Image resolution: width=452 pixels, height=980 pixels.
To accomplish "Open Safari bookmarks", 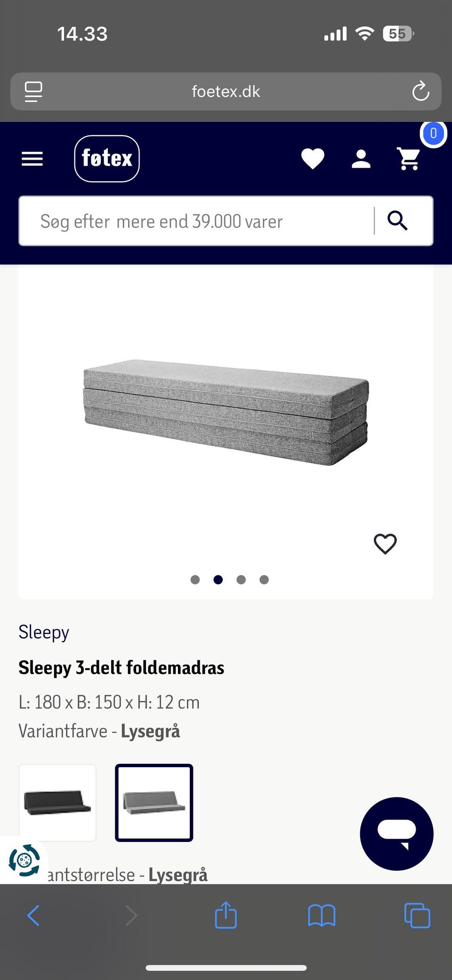I will pyautogui.click(x=322, y=915).
